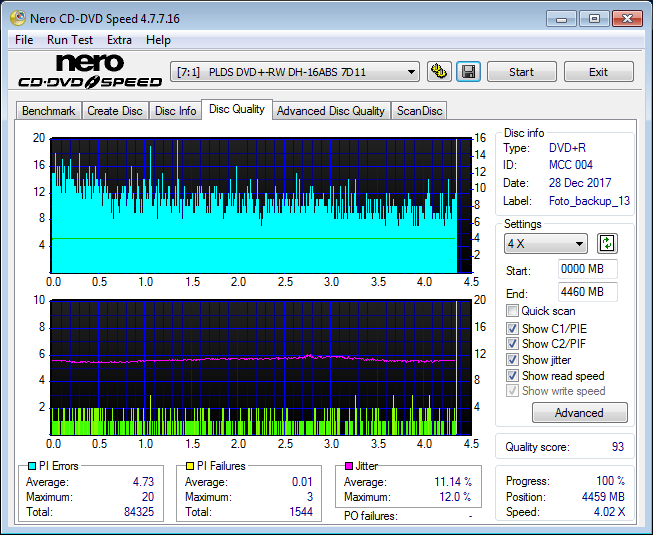Click the disc label Foto_backup_13
Image resolution: width=653 pixels, height=535 pixels.
[x=589, y=201]
